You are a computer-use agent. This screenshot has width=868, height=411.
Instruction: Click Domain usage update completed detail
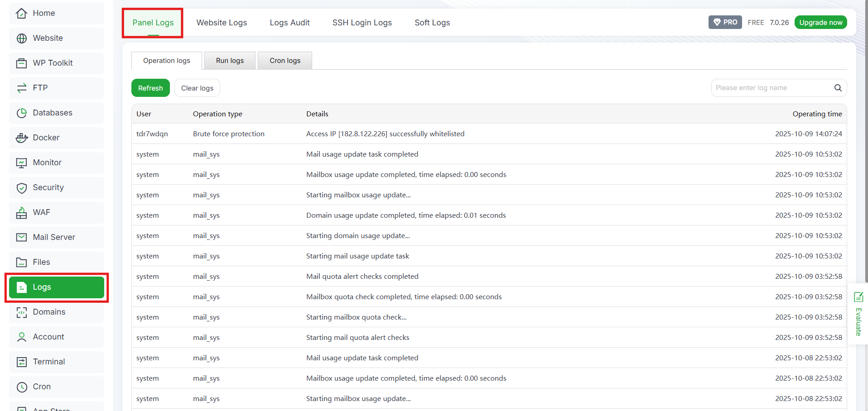tap(406, 215)
